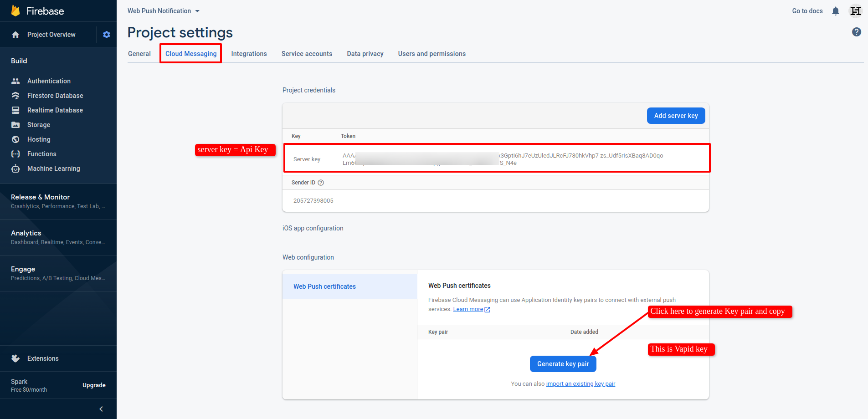Open Project Overview home icon
This screenshot has width=868, height=419.
coord(15,35)
